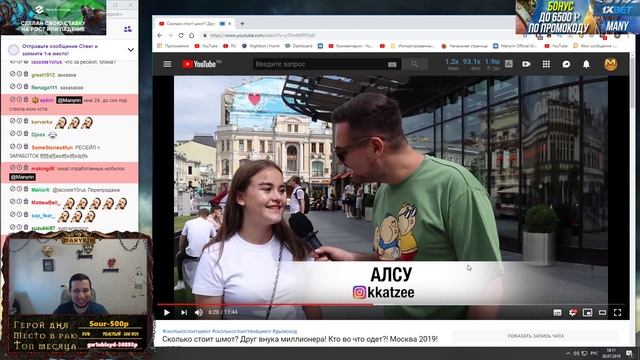640x360 pixels.
Task: Open the browser home page
Action: 191,36
